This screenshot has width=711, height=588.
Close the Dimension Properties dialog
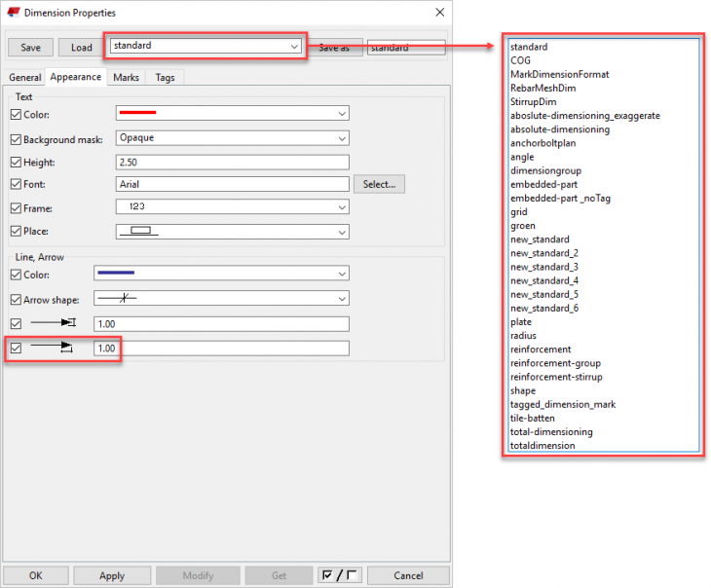pos(439,13)
